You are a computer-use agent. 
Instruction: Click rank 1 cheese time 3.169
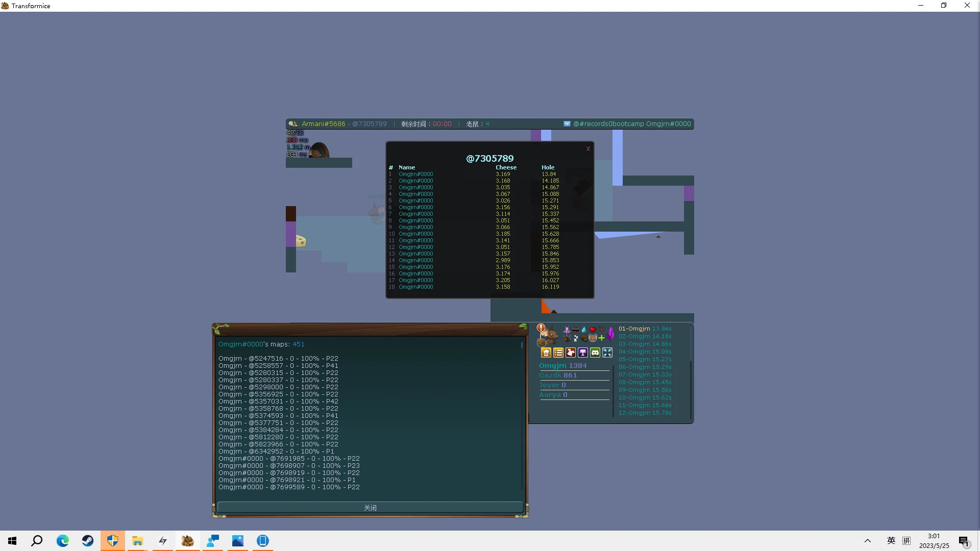coord(503,174)
